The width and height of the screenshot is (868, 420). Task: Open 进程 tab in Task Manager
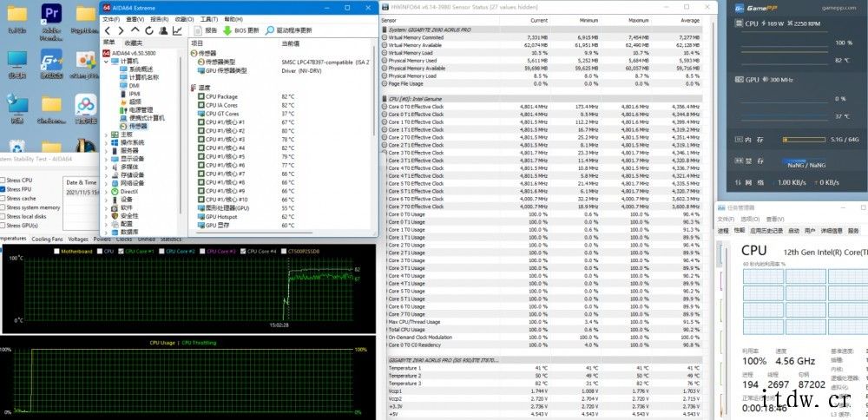click(x=723, y=231)
